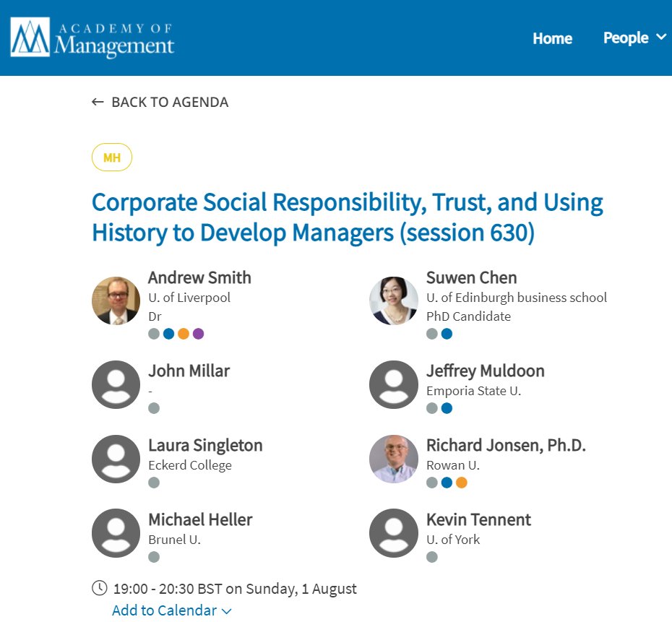Click the blue dot under Suwen Chen
This screenshot has height=622, width=672.
[447, 334]
